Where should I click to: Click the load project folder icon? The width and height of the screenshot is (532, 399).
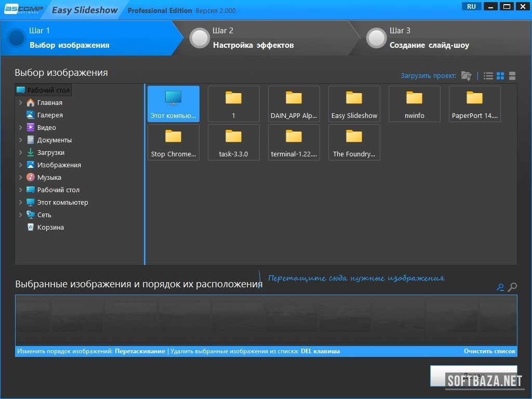466,76
